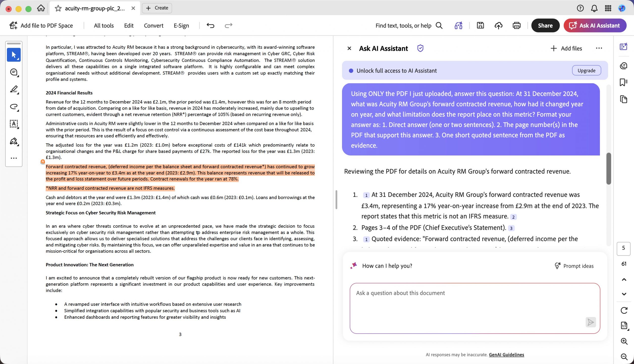
Task: Open citation 1 before answer one
Action: click(x=366, y=195)
